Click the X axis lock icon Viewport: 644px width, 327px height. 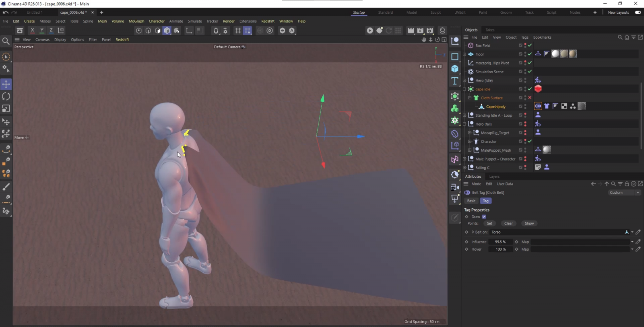tap(32, 31)
